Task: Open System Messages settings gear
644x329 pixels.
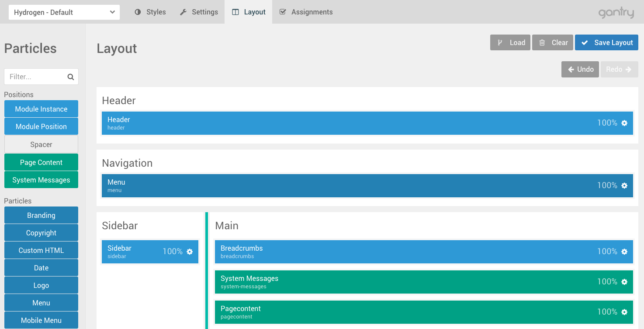Action: pyautogui.click(x=624, y=282)
